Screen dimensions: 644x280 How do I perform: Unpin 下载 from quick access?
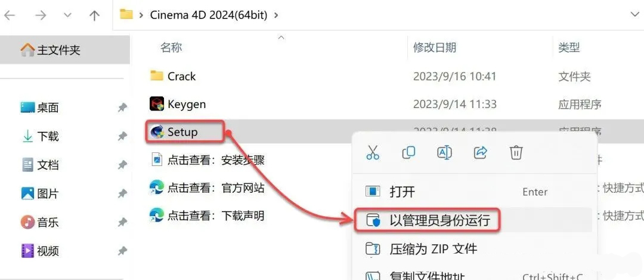pos(122,136)
